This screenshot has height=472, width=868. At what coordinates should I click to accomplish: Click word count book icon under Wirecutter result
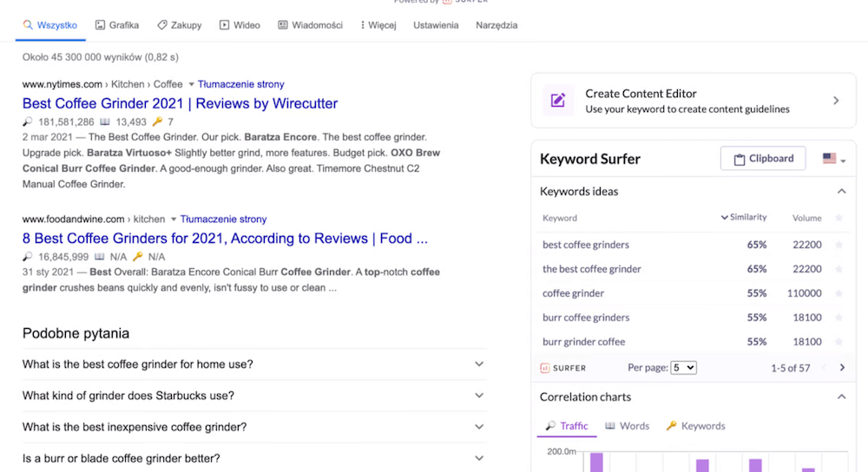click(x=105, y=121)
